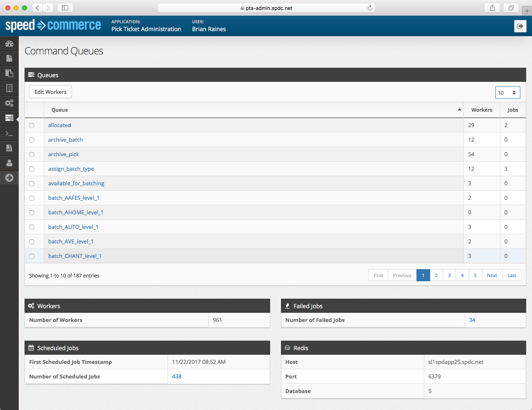Check the assign_batch_type queue checkbox
The height and width of the screenshot is (410, 532).
coord(32,169)
